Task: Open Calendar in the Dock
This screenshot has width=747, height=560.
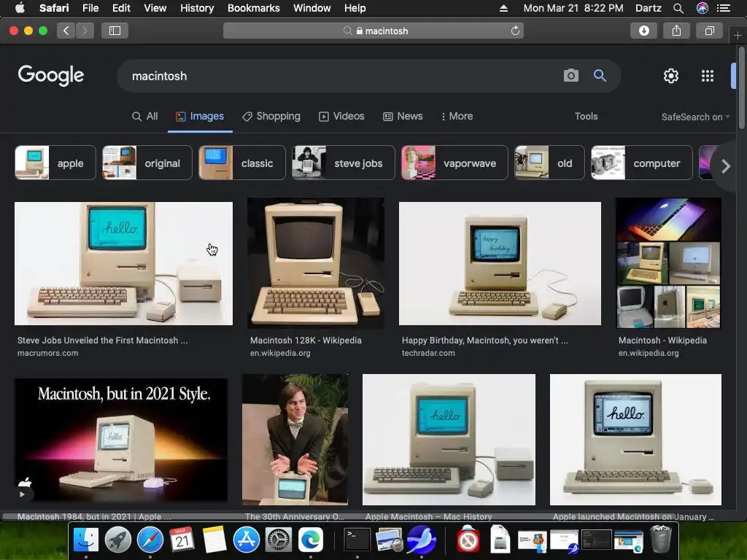Action: pos(182,540)
